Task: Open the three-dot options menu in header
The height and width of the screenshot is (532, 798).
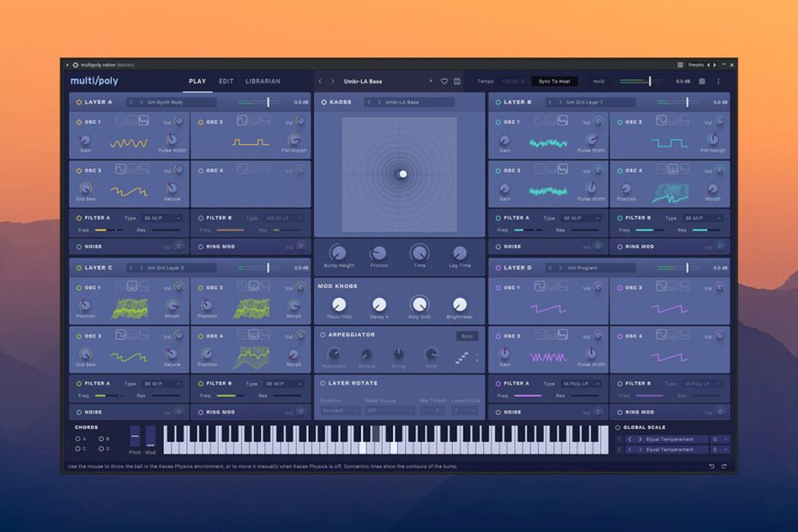Action: pos(719,82)
